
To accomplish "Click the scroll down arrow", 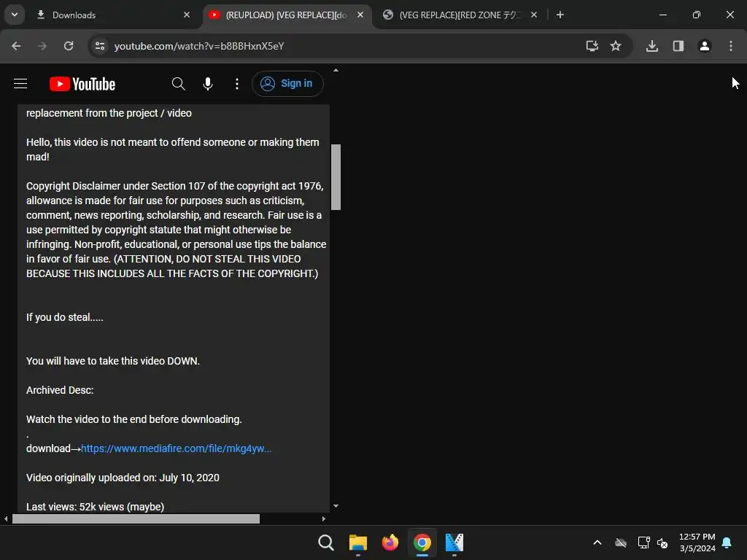I will [x=336, y=506].
